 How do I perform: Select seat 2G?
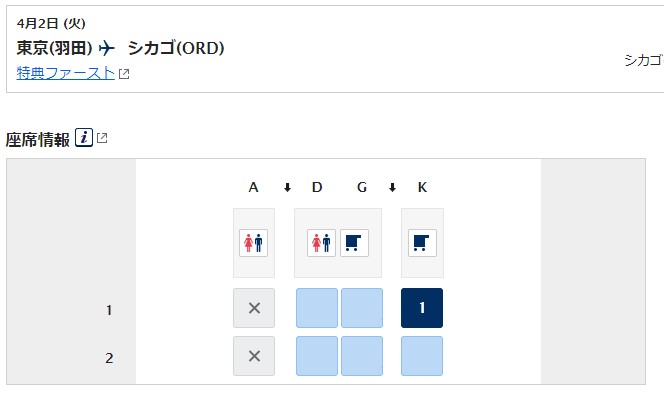click(x=362, y=356)
